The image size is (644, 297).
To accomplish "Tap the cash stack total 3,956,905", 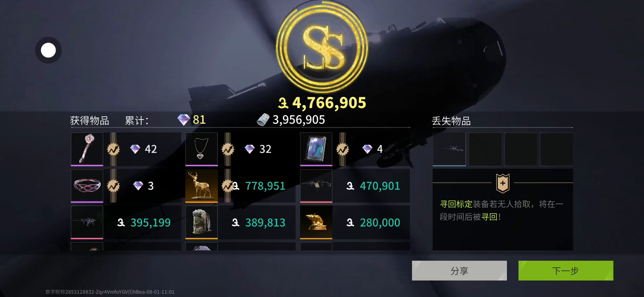I will click(291, 120).
